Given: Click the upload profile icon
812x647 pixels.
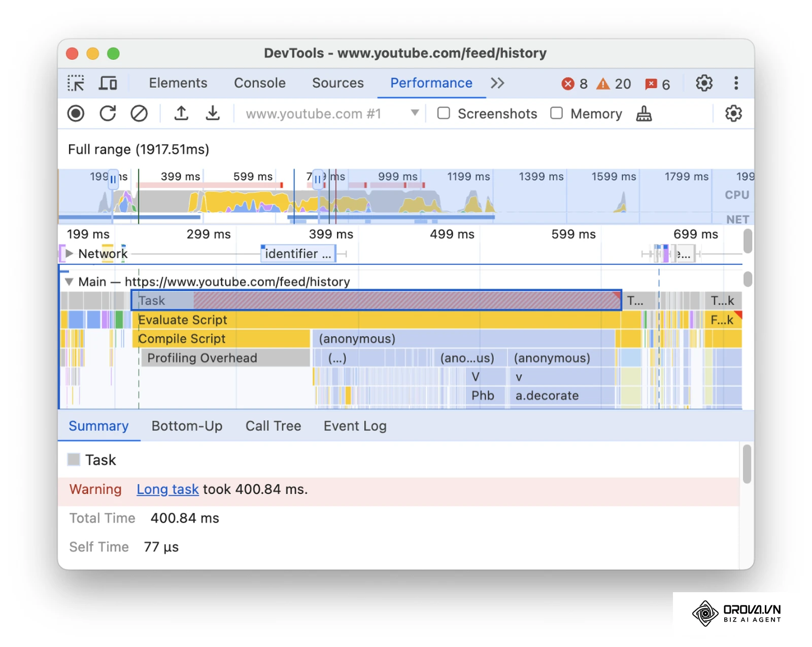Looking at the screenshot, I should (x=181, y=113).
